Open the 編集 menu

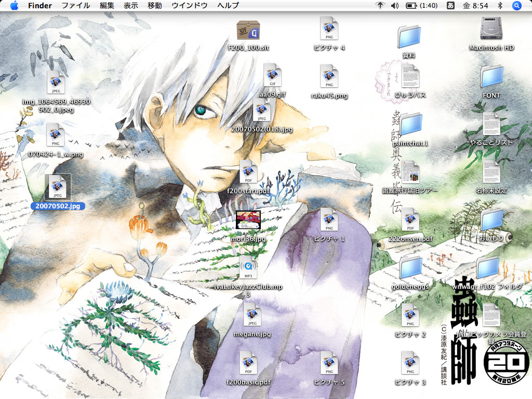107,5
